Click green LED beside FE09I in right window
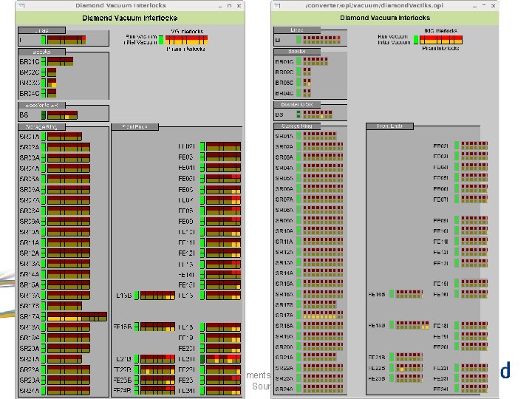This screenshot has height=399, width=532. (x=457, y=220)
